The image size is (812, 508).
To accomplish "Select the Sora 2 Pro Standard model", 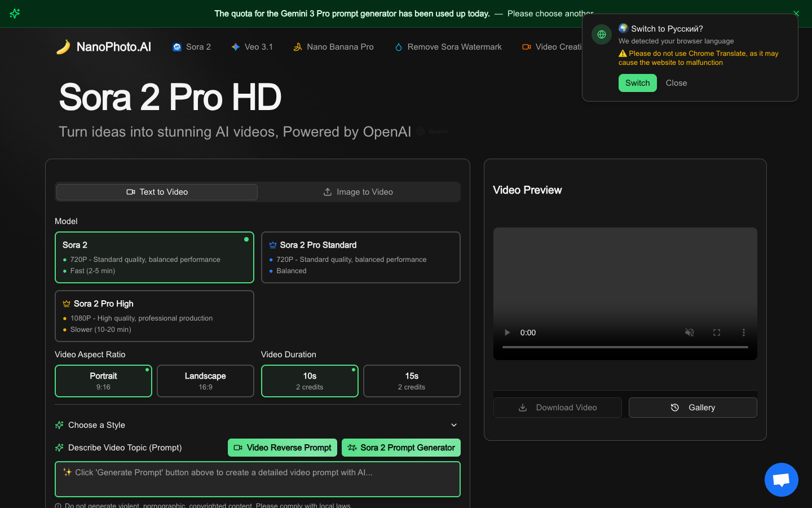I will (x=361, y=257).
